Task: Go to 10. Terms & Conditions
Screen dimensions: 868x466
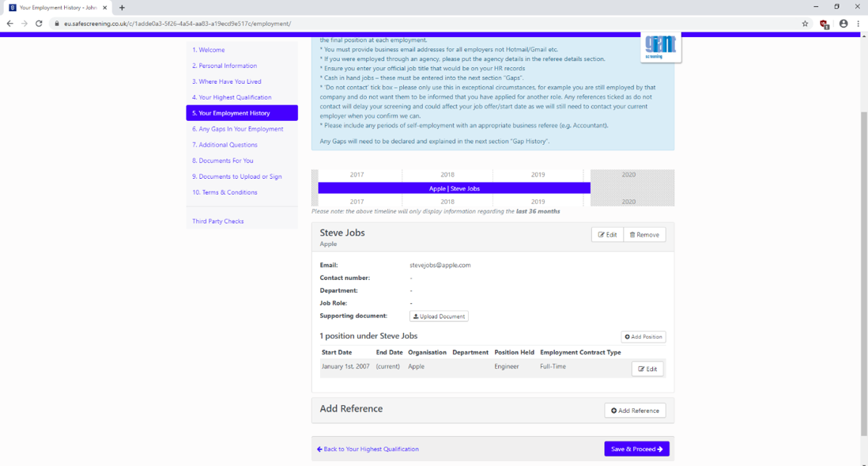Action: click(225, 192)
